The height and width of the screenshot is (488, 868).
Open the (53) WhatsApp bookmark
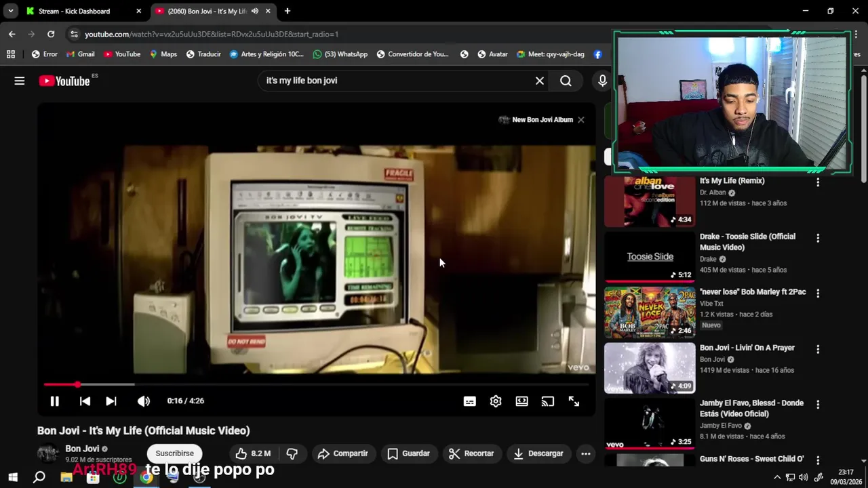(x=340, y=54)
